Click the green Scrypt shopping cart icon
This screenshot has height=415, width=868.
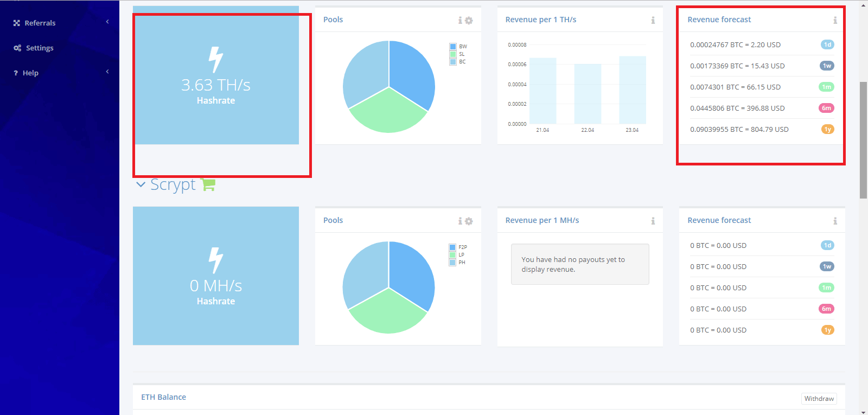(x=208, y=184)
